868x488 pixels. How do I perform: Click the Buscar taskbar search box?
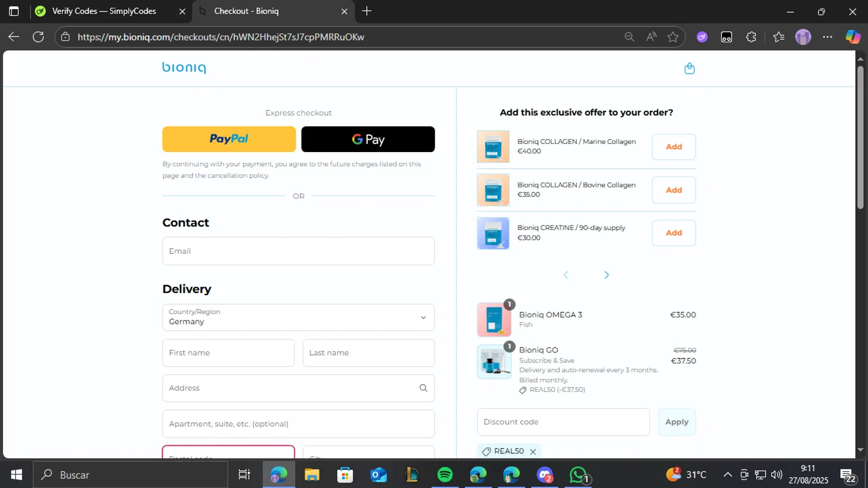pyautogui.click(x=130, y=475)
